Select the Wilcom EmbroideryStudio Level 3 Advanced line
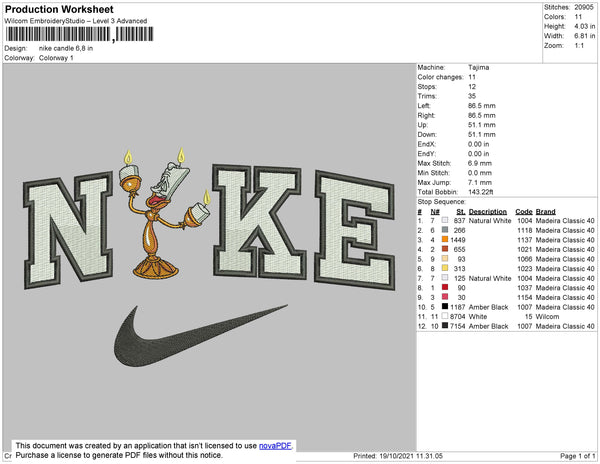 76,21
